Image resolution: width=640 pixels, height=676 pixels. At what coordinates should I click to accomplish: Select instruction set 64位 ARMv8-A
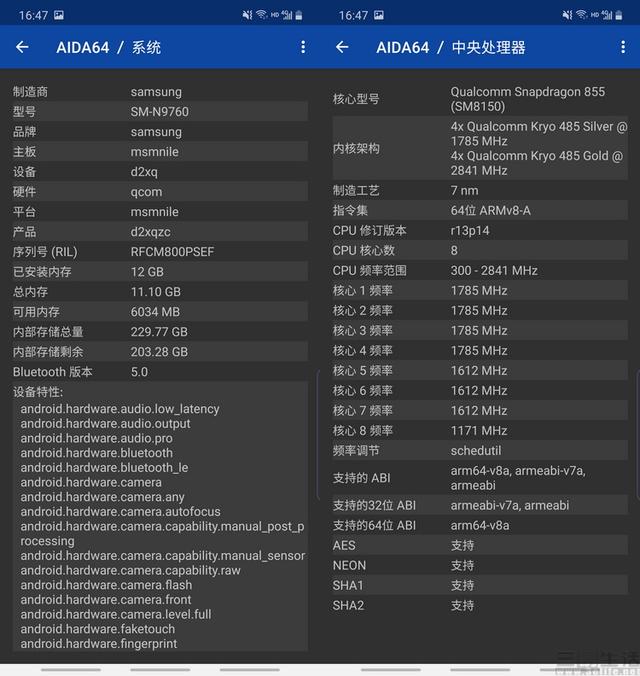click(x=491, y=210)
